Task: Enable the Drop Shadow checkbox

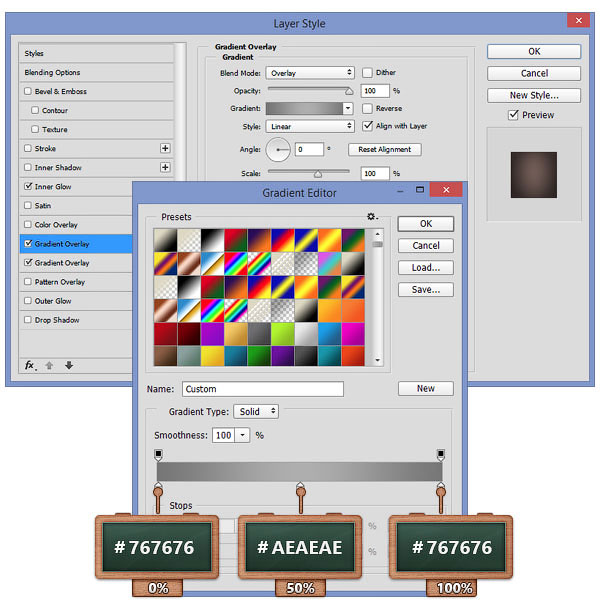Action: point(28,320)
